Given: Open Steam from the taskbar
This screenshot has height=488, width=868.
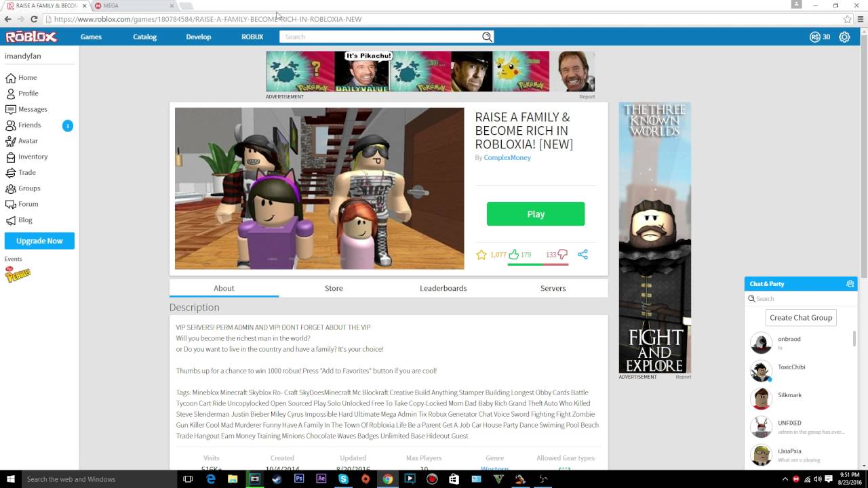Looking at the screenshot, I should [277, 479].
